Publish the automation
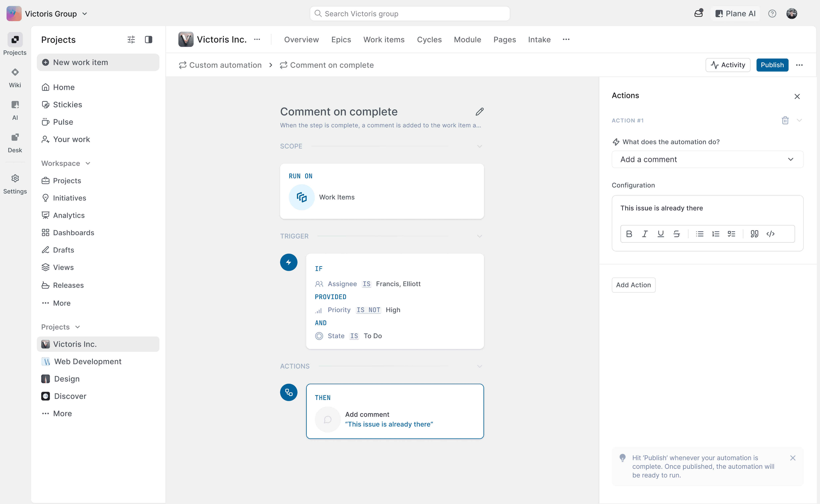This screenshot has width=820, height=504. point(772,65)
